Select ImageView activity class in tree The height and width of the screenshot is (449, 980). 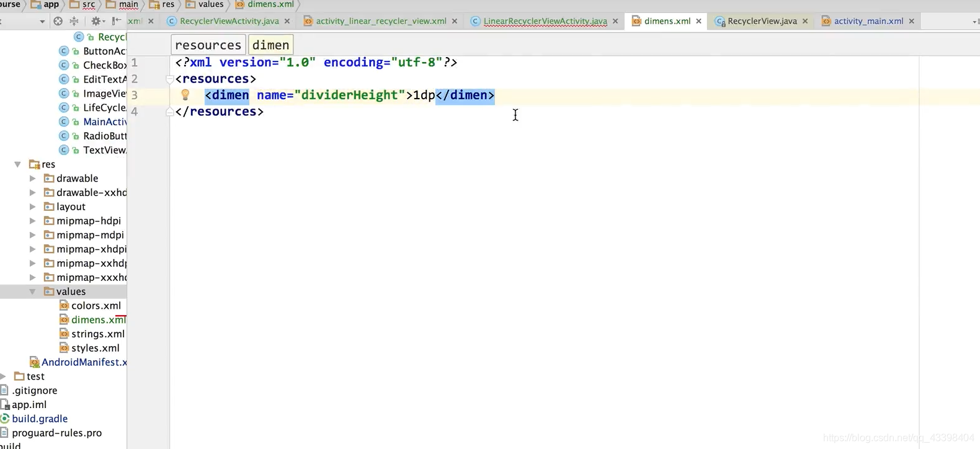[x=104, y=94]
